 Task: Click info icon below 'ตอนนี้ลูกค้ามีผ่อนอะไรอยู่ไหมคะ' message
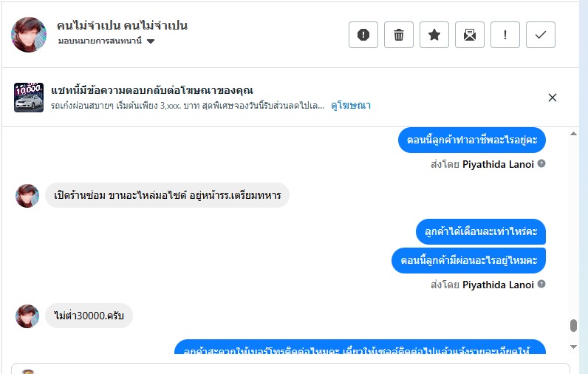(541, 284)
